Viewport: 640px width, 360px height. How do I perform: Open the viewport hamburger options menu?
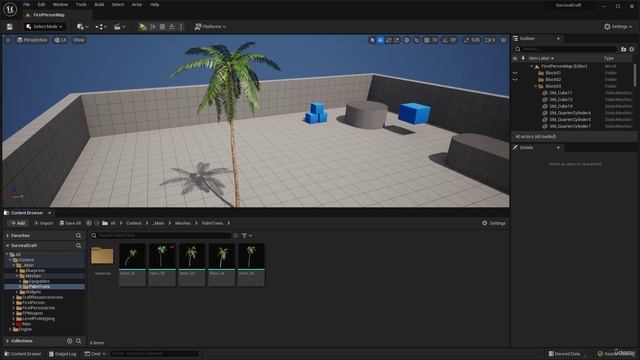(8, 40)
